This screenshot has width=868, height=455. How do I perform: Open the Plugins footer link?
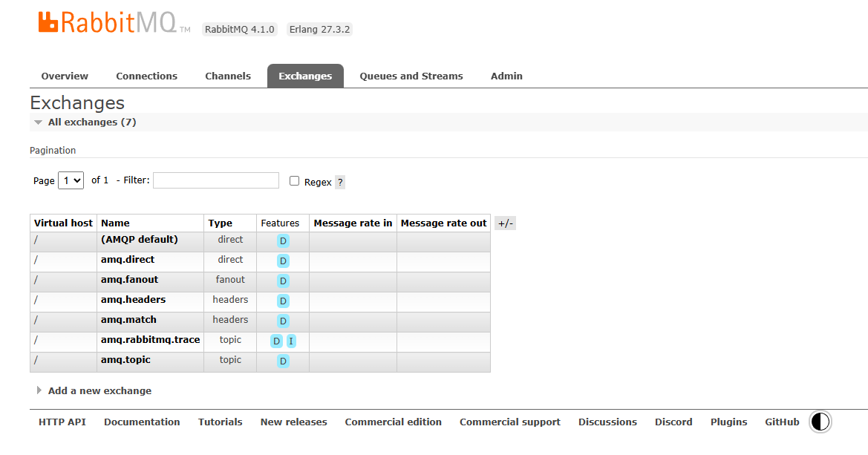(x=728, y=422)
